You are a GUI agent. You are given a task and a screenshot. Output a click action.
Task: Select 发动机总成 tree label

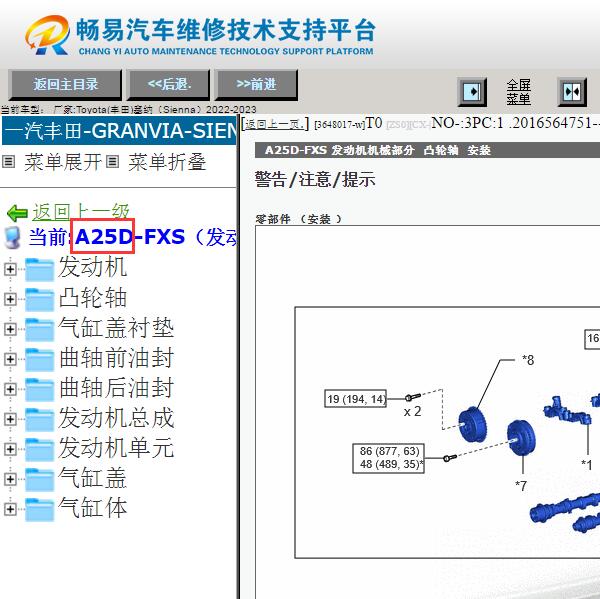click(x=116, y=418)
